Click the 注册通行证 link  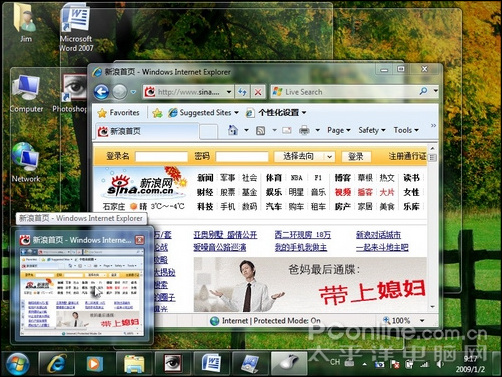(407, 156)
